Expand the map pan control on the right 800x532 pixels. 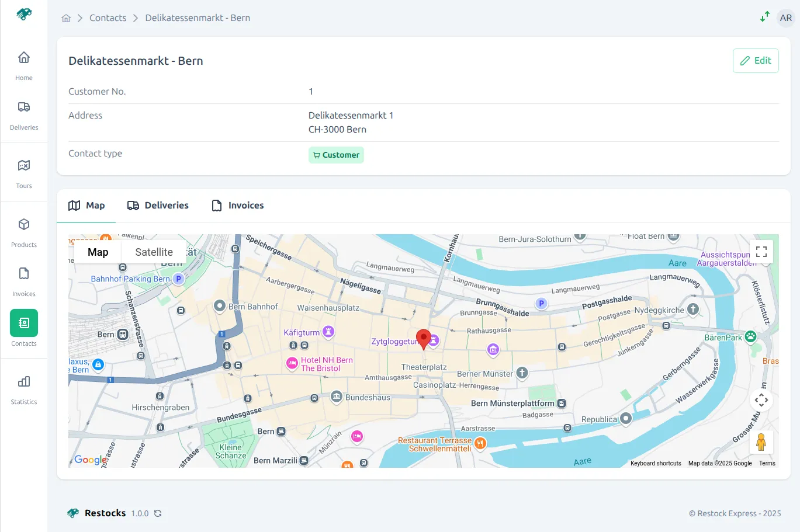[761, 400]
